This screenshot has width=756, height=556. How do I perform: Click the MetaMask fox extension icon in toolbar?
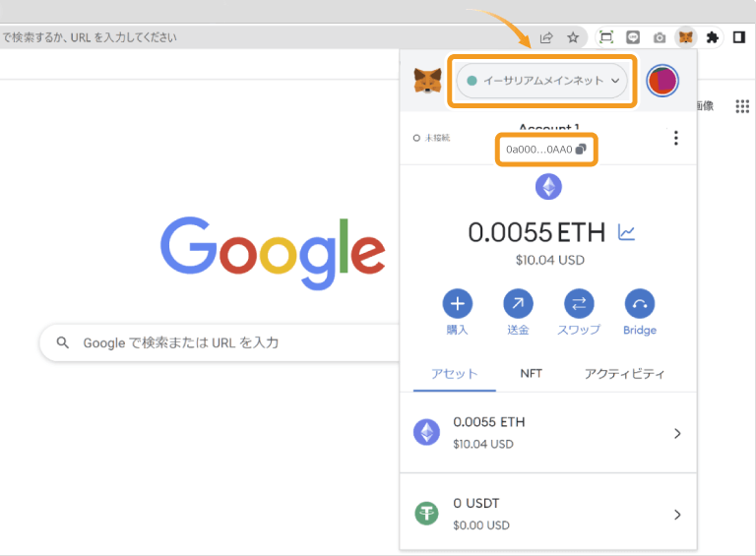(685, 37)
